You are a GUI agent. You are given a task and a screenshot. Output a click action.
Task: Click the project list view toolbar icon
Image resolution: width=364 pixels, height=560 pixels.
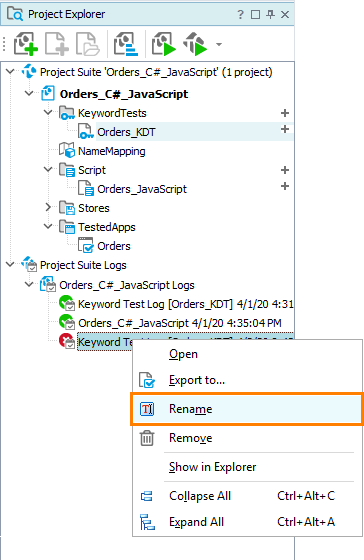[126, 44]
